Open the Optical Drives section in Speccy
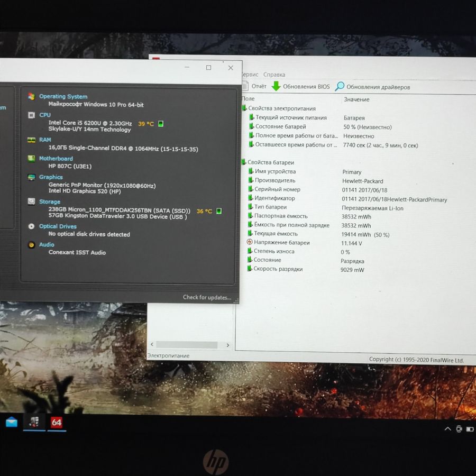This screenshot has height=476, width=476. click(x=58, y=226)
